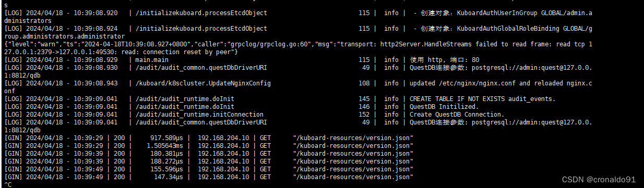Click the ^C interrupt marker at the bottom

(x=7, y=184)
